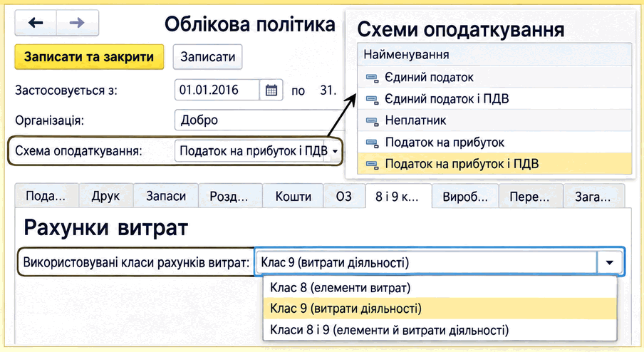Select Єдиний податок in the schemes list
644x352 pixels.
[494, 77]
